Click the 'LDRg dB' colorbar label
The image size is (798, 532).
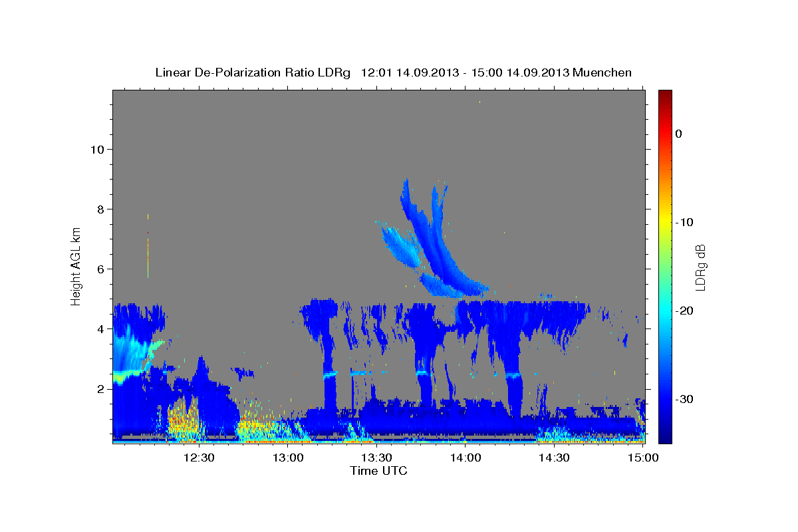(x=700, y=267)
